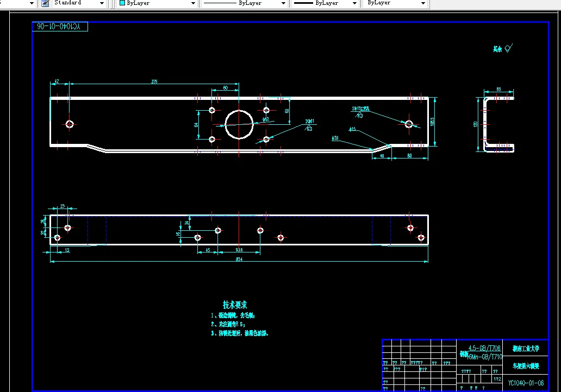Viewport: 561px width, 392px height.
Task: Select the φ62 diameter annotation
Action: coord(265,119)
